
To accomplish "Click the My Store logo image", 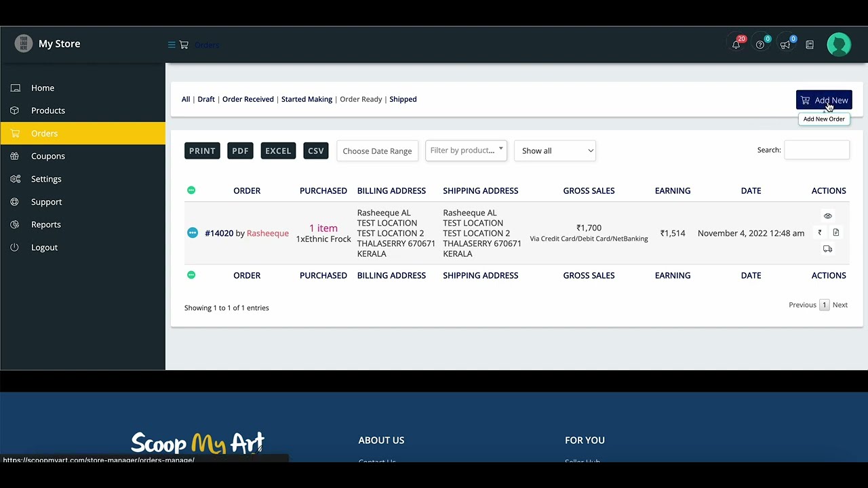I will (24, 43).
